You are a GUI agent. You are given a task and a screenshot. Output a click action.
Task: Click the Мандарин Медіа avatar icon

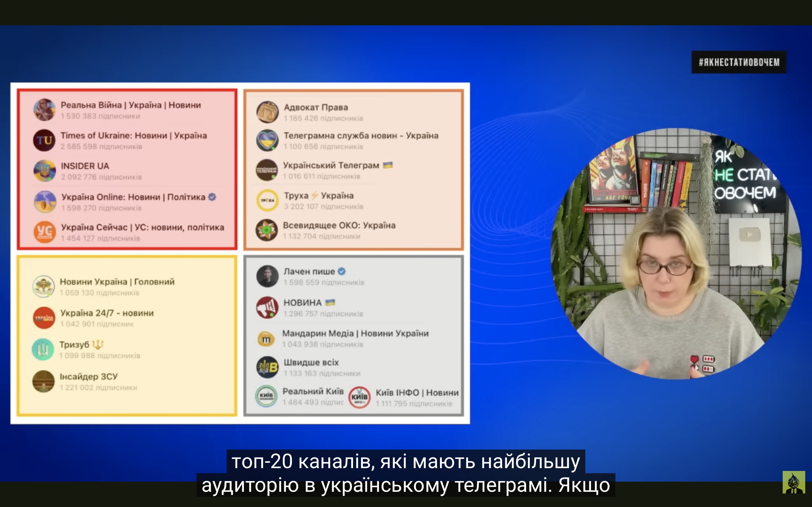266,339
